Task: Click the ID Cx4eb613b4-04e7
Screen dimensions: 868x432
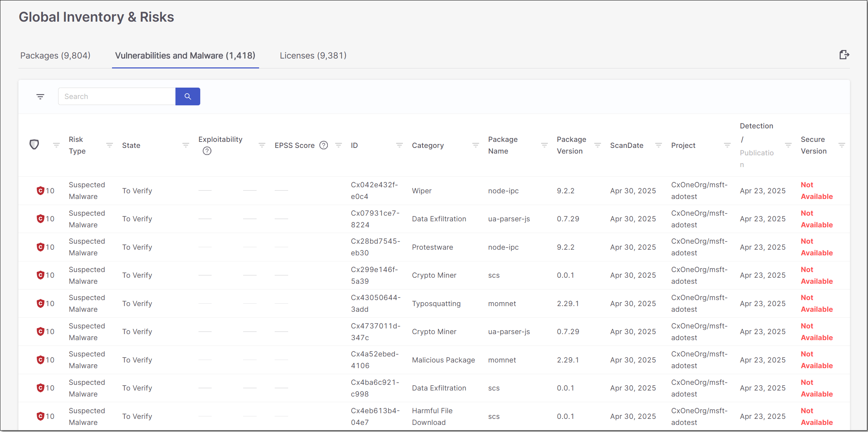Action: pos(375,416)
